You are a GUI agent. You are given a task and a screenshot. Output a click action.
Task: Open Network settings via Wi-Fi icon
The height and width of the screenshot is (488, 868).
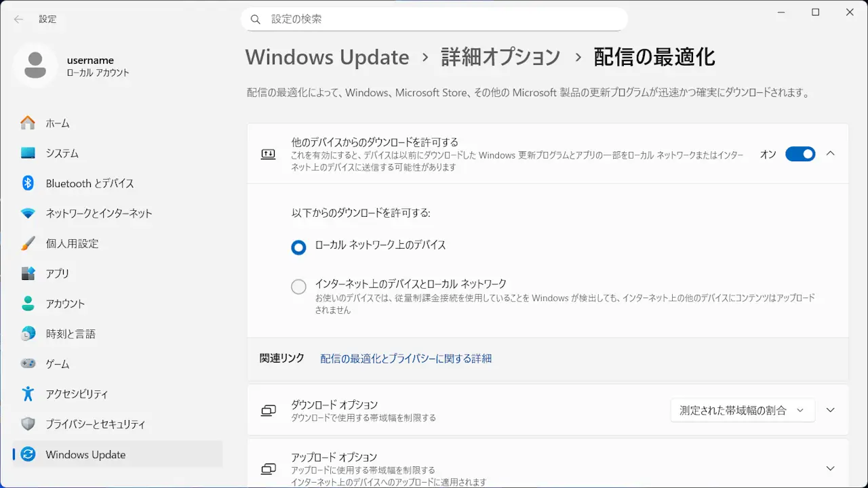(28, 213)
